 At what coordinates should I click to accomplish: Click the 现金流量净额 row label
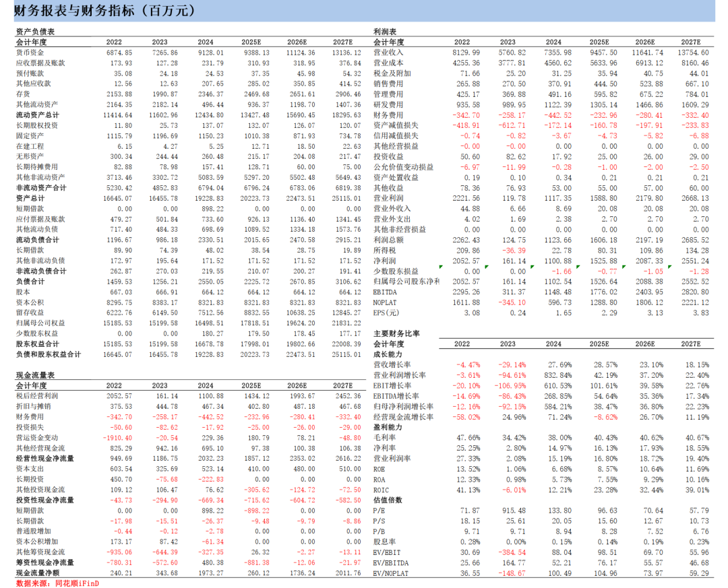(x=38, y=573)
